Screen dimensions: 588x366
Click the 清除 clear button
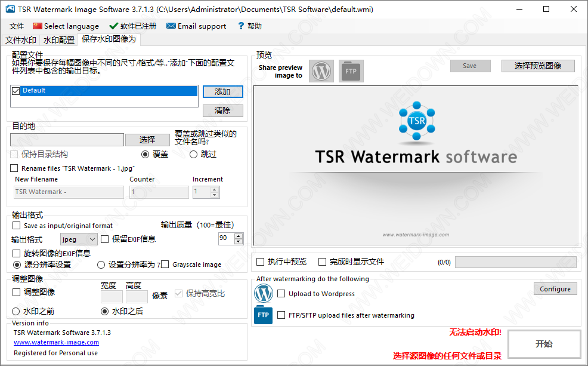tap(223, 110)
